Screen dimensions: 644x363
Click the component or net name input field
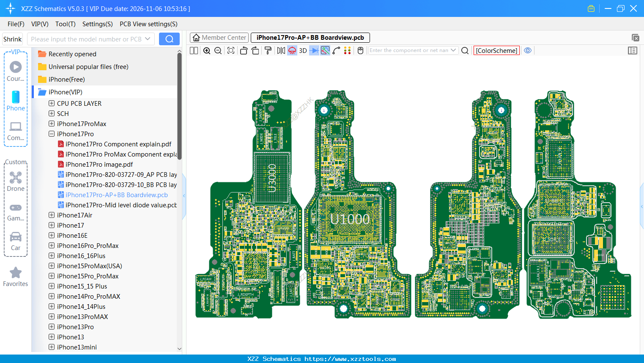[408, 50]
